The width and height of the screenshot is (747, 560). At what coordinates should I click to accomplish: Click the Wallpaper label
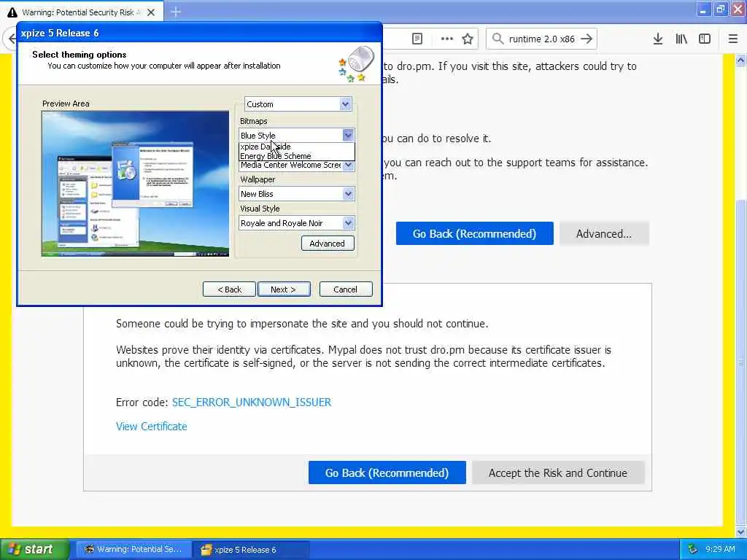tap(258, 179)
